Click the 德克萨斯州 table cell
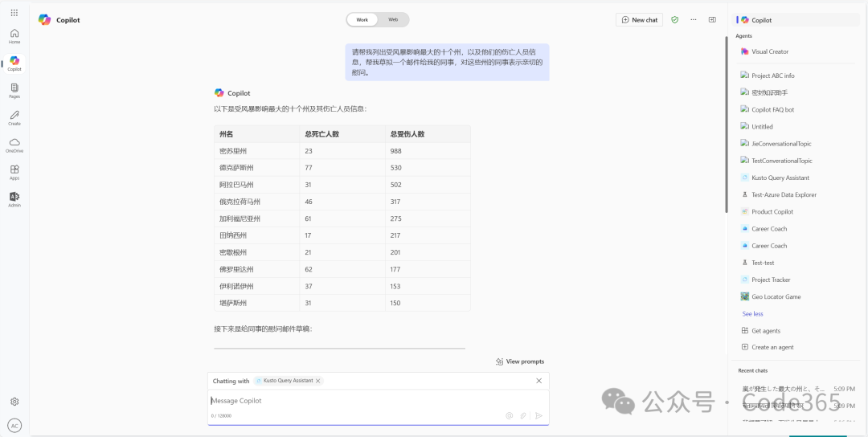 click(257, 168)
